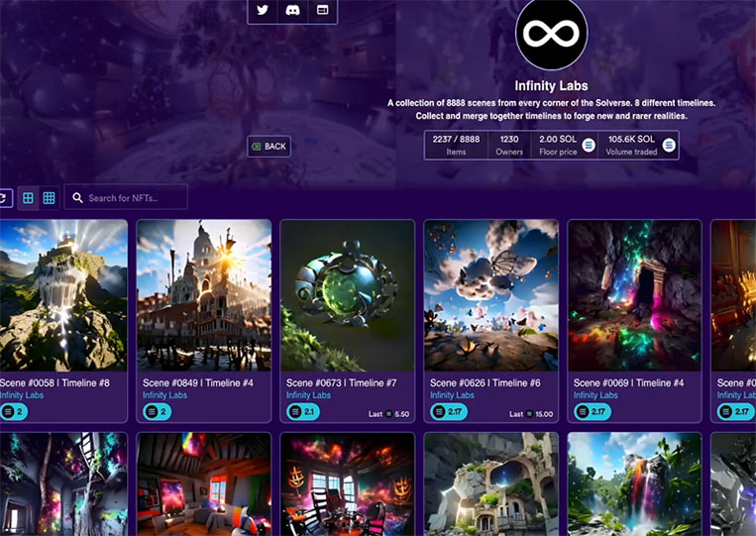Click the search magnifier icon
This screenshot has height=536, width=756.
coord(77,197)
